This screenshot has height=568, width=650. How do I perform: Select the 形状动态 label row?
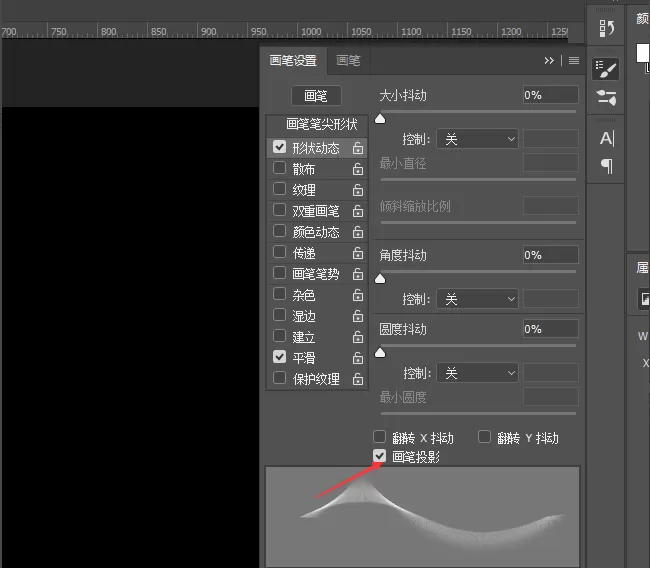tap(316, 148)
